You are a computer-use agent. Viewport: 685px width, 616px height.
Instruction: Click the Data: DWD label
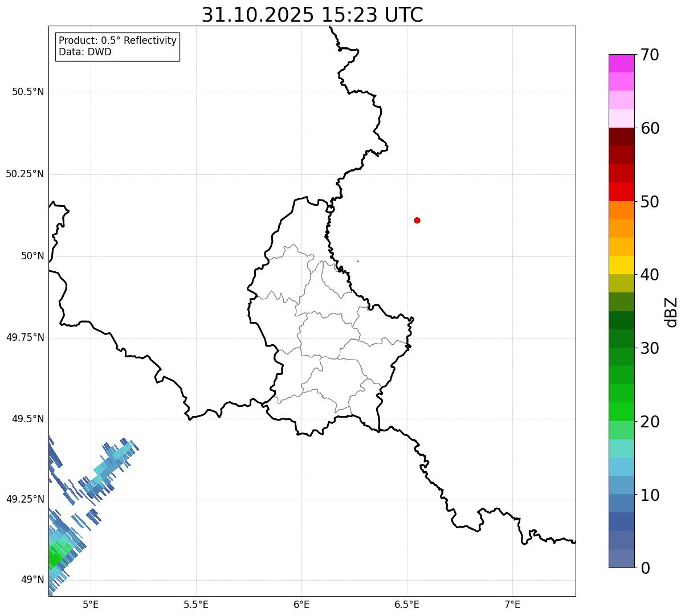pos(85,52)
